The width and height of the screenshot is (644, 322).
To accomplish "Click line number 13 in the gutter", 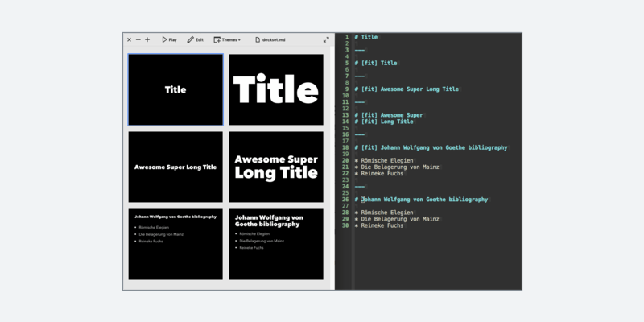I will (x=346, y=115).
